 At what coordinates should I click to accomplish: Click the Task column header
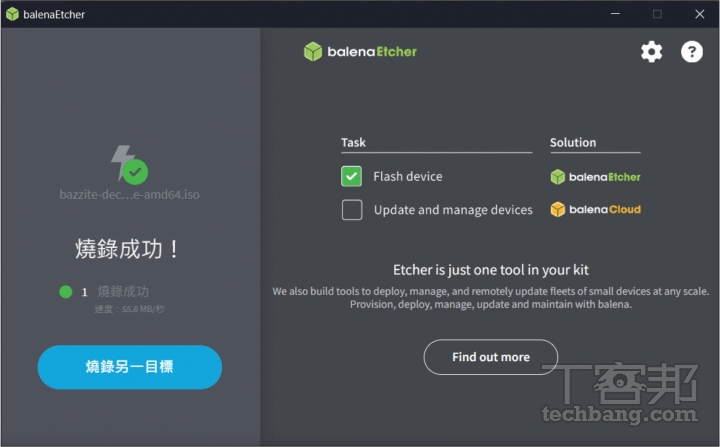(x=353, y=142)
